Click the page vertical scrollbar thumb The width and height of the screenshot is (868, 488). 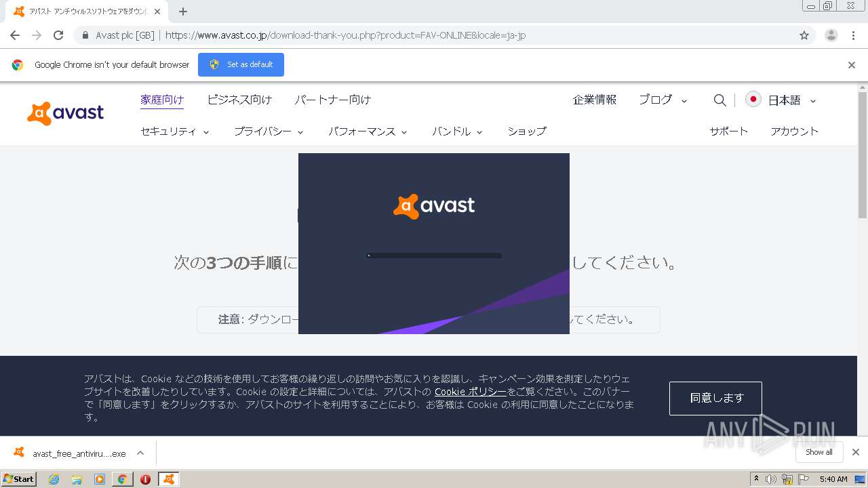pyautogui.click(x=863, y=155)
